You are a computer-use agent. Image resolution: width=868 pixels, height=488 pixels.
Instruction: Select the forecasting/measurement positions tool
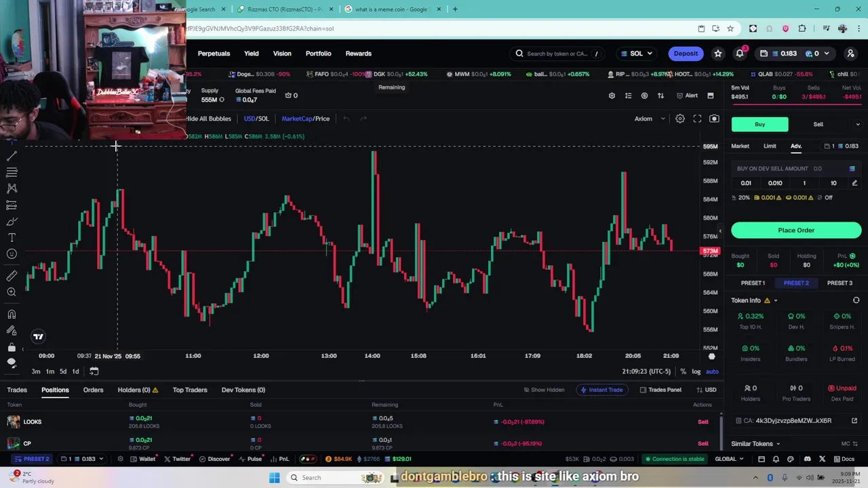pos(12,205)
